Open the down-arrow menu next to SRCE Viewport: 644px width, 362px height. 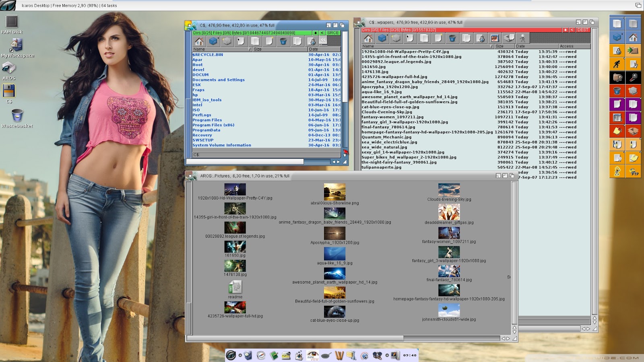coord(316,33)
